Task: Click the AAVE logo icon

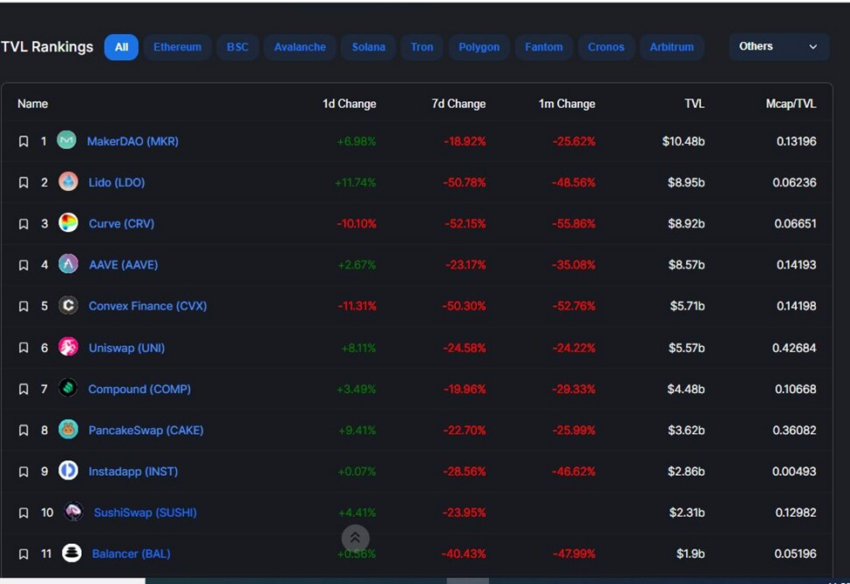Action: coord(68,264)
